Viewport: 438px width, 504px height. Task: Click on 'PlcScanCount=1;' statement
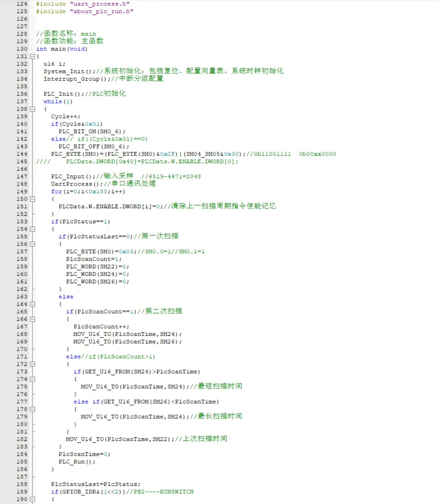(94, 259)
